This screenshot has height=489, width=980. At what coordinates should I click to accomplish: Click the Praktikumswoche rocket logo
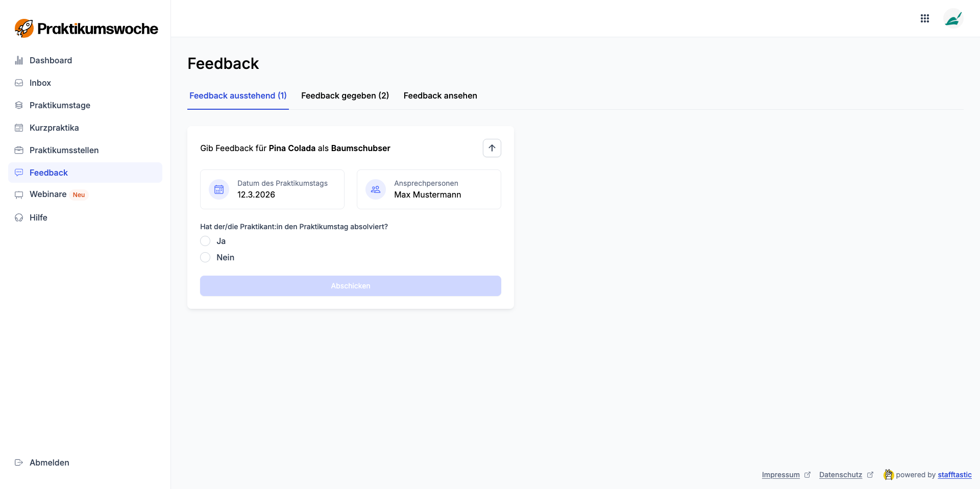pyautogui.click(x=24, y=29)
